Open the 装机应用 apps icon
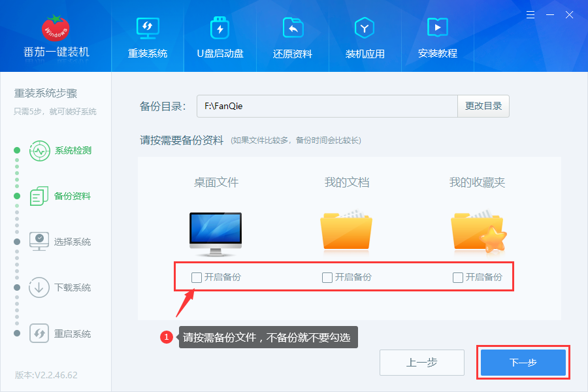The width and height of the screenshot is (588, 392). (x=365, y=27)
